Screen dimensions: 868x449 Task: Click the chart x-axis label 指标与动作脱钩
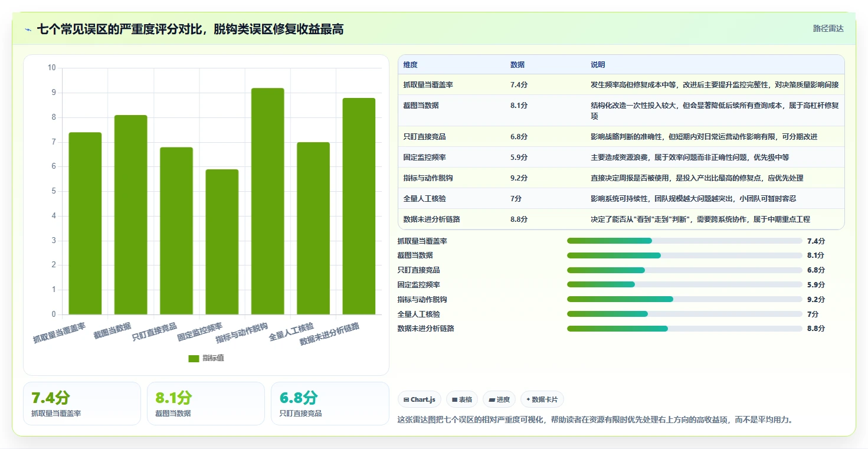pos(243,333)
